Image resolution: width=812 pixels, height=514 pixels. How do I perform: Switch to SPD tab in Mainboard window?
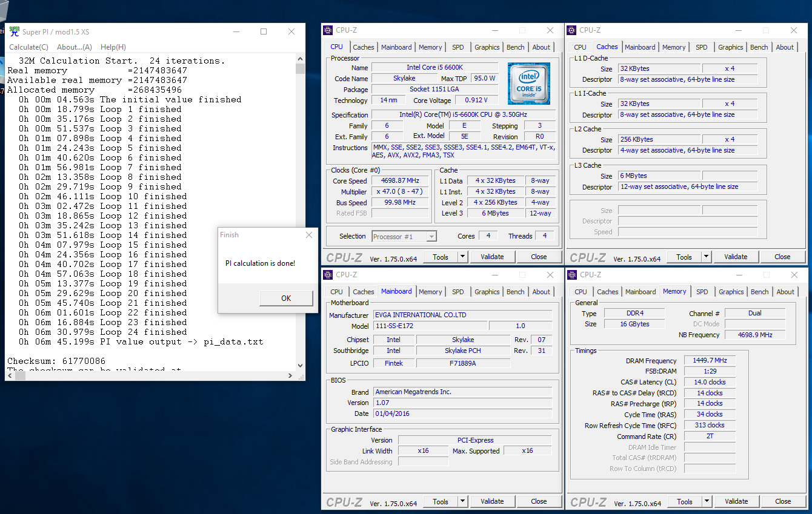point(458,292)
